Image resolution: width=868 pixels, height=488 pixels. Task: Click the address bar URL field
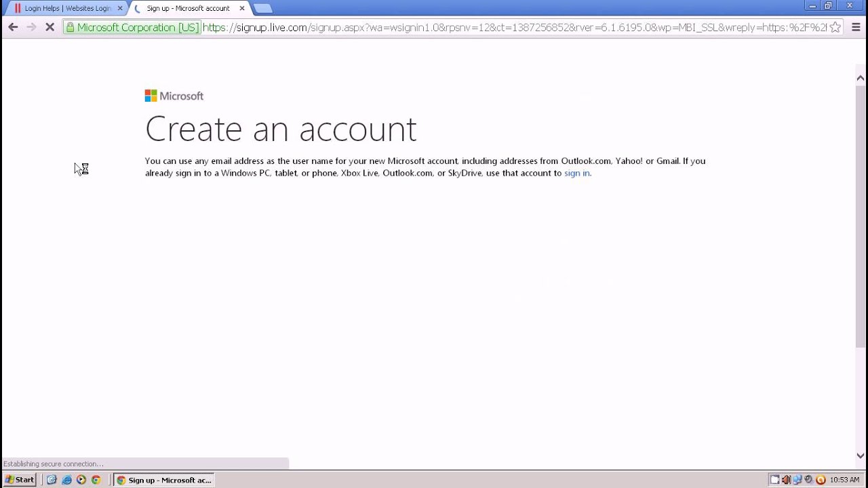click(x=514, y=27)
